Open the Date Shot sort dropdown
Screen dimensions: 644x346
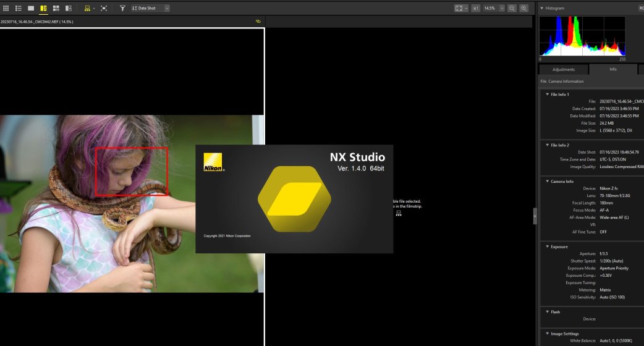(150, 8)
